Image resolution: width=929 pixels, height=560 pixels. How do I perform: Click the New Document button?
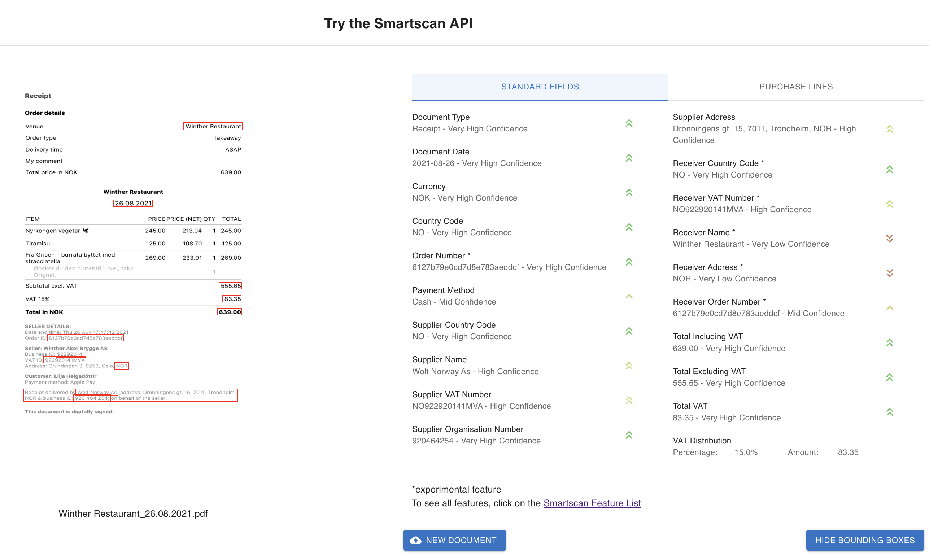[x=454, y=540]
